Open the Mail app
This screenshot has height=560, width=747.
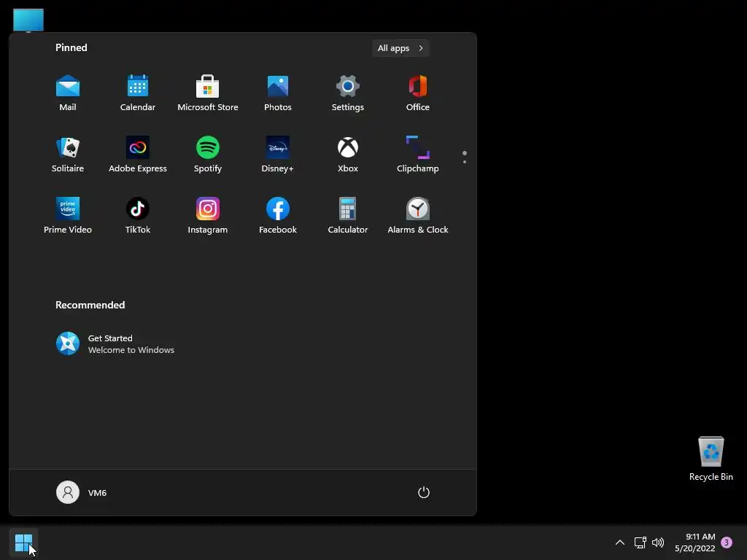pos(68,93)
